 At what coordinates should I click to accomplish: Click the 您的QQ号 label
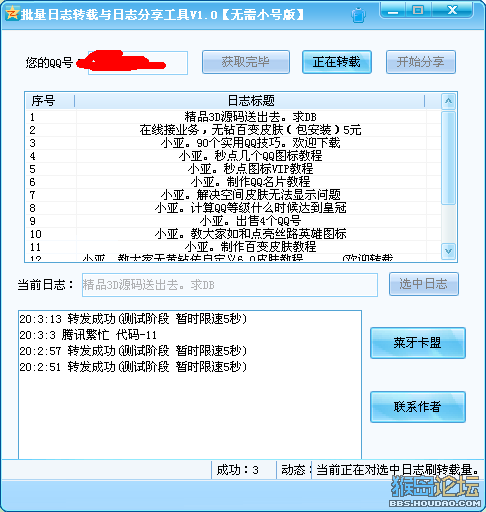[49, 63]
